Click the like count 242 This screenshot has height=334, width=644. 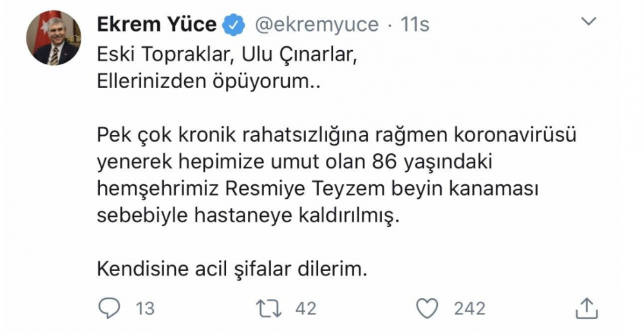(x=469, y=309)
